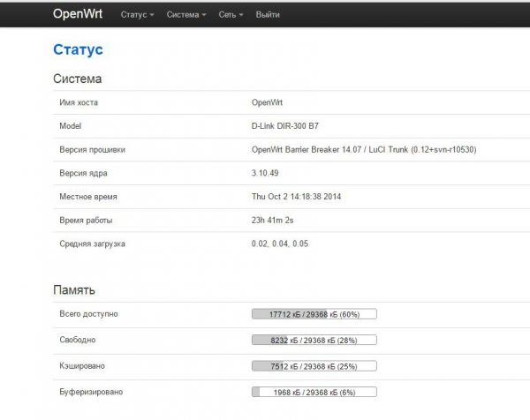Click the Буферизировано label
Screen dimensions: 530x420
click(x=91, y=392)
